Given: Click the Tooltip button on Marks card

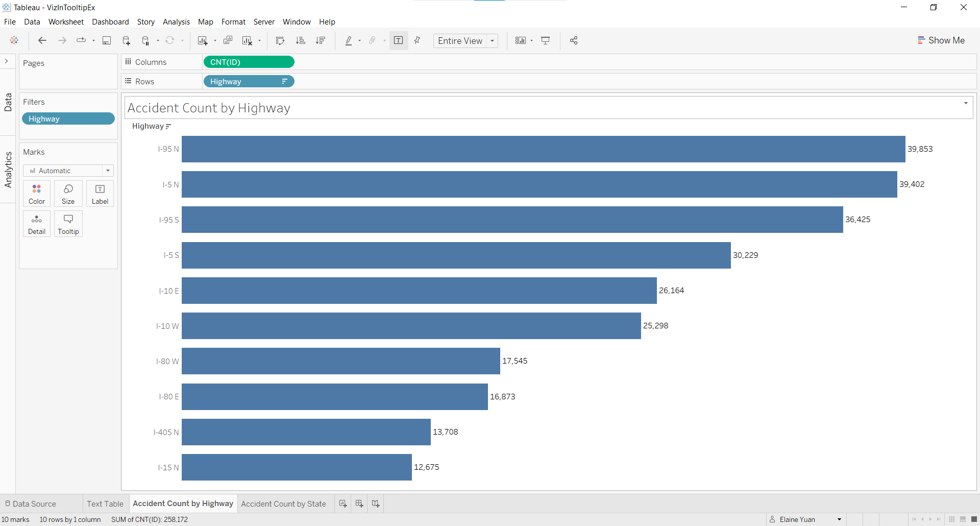Looking at the screenshot, I should point(68,224).
